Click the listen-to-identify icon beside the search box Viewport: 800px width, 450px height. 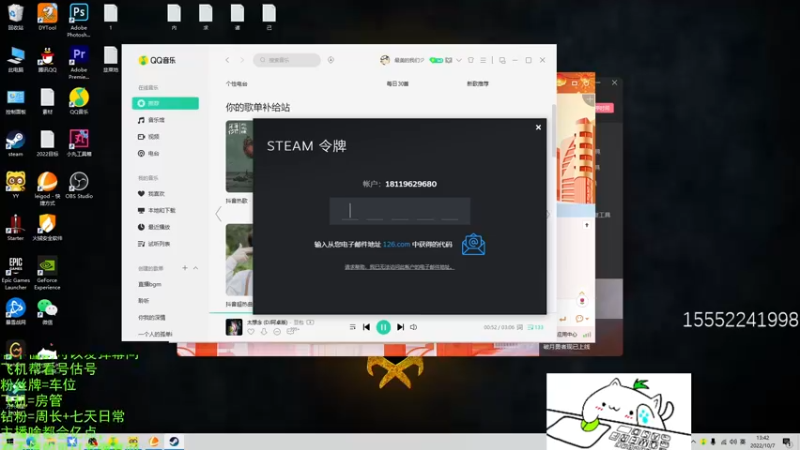(x=331, y=60)
